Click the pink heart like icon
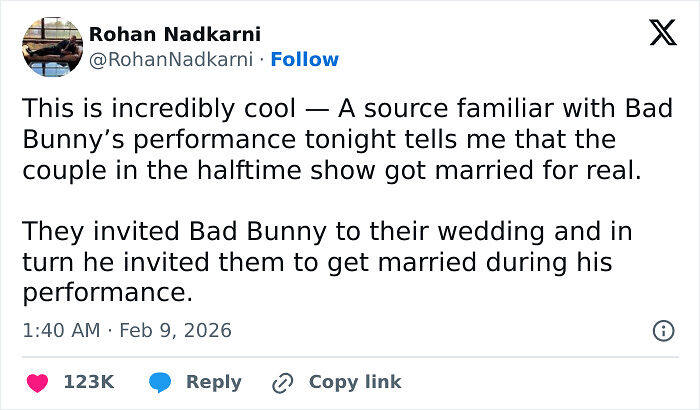The width and height of the screenshot is (700, 410). coord(37,382)
